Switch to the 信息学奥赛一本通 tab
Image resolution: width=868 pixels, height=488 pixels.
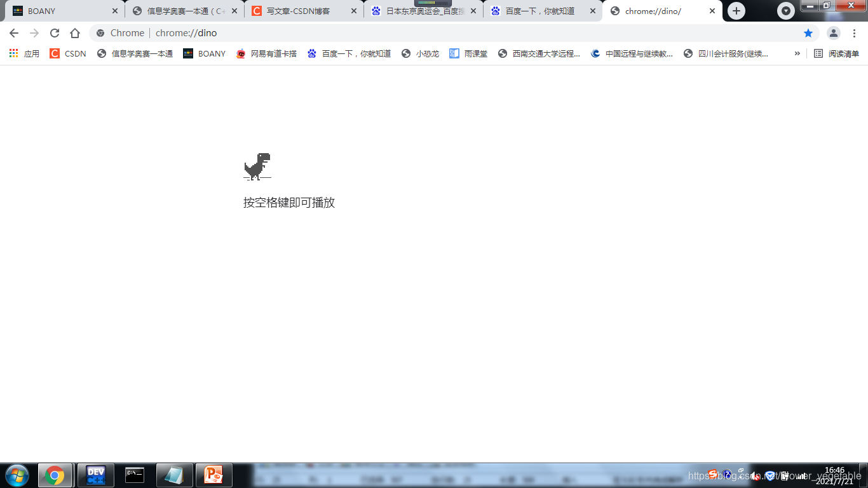183,11
